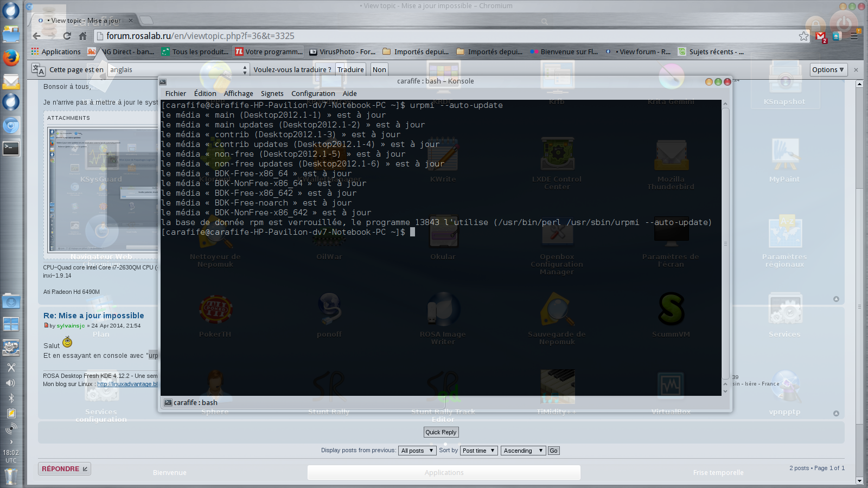Open the Ascending order dropdown
The height and width of the screenshot is (488, 868).
[x=523, y=451]
